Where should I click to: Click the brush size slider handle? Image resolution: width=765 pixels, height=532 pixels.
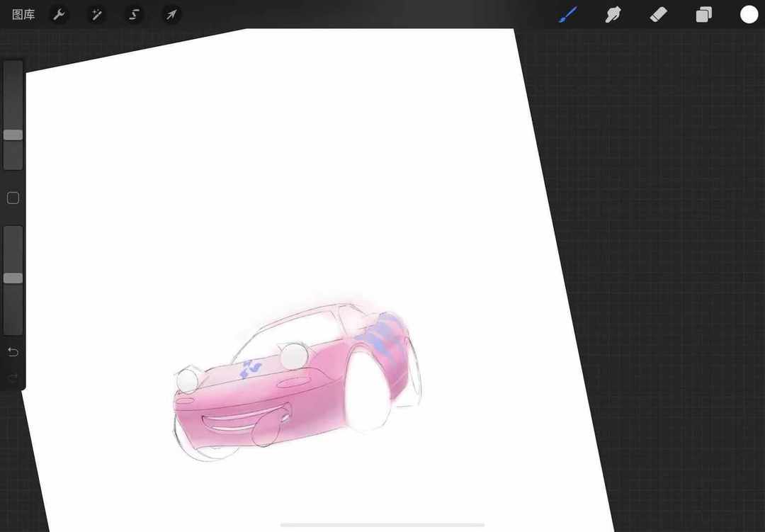[13, 135]
